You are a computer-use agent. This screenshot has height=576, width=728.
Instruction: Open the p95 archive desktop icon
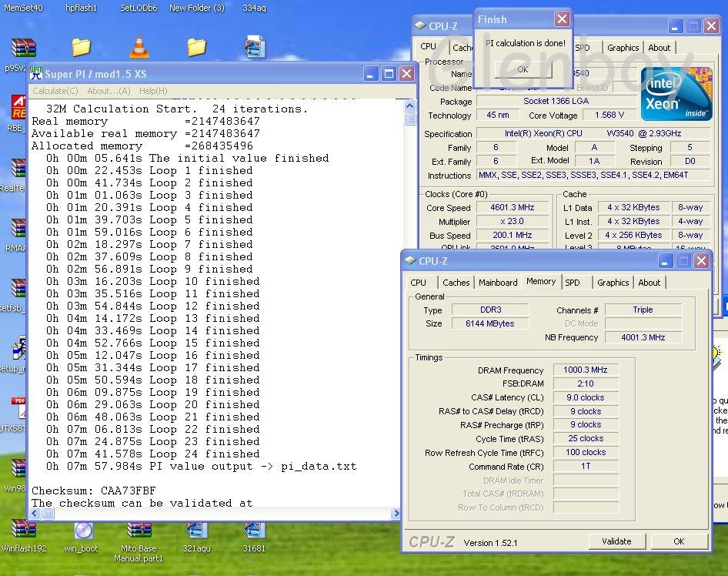(24, 49)
